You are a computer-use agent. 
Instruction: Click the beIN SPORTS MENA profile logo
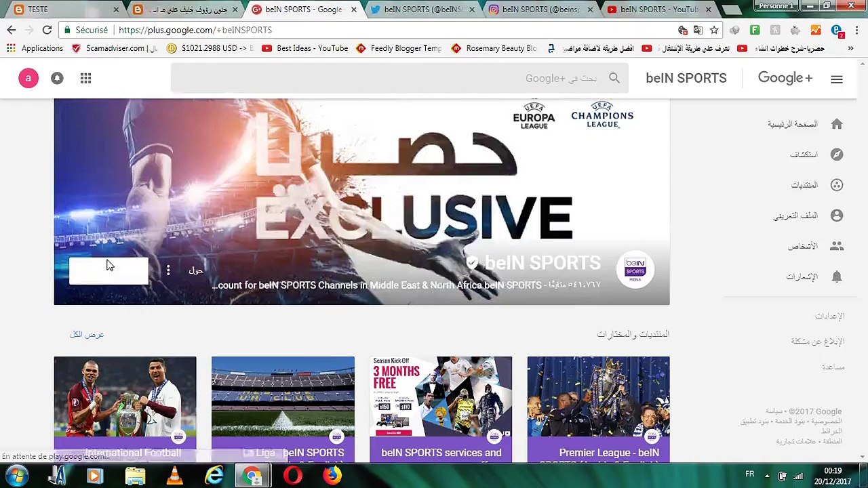635,269
